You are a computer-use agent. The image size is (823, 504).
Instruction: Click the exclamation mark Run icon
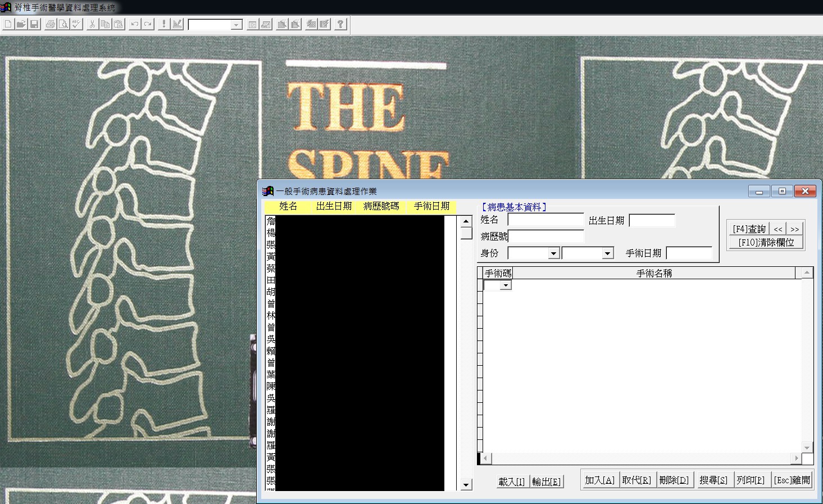click(x=164, y=24)
